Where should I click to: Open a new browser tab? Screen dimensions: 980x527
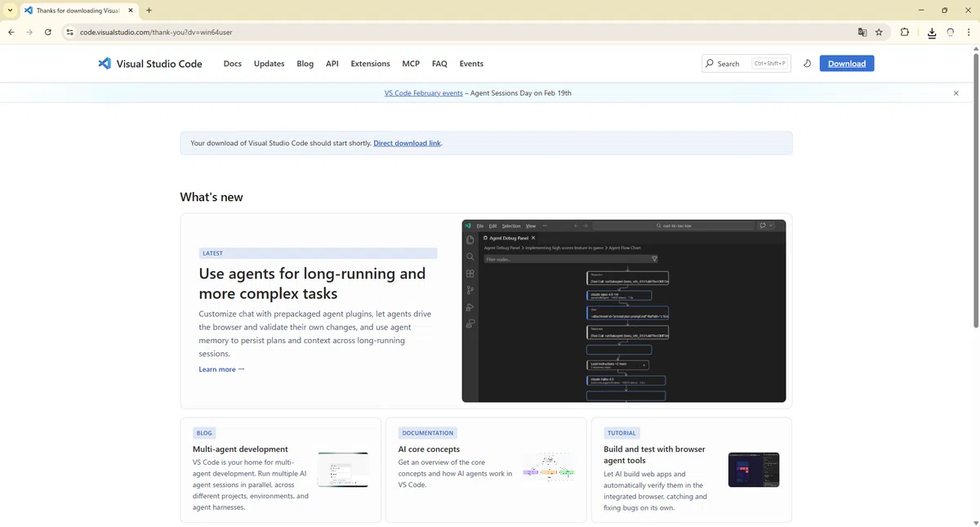coord(149,11)
